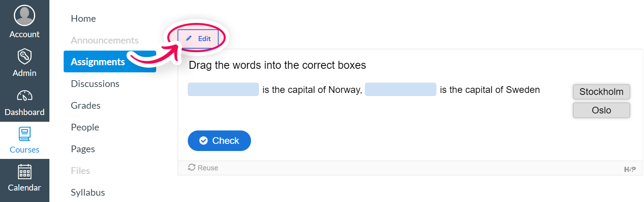The height and width of the screenshot is (202, 644).
Task: Open Grades in course navigation
Action: (x=86, y=106)
